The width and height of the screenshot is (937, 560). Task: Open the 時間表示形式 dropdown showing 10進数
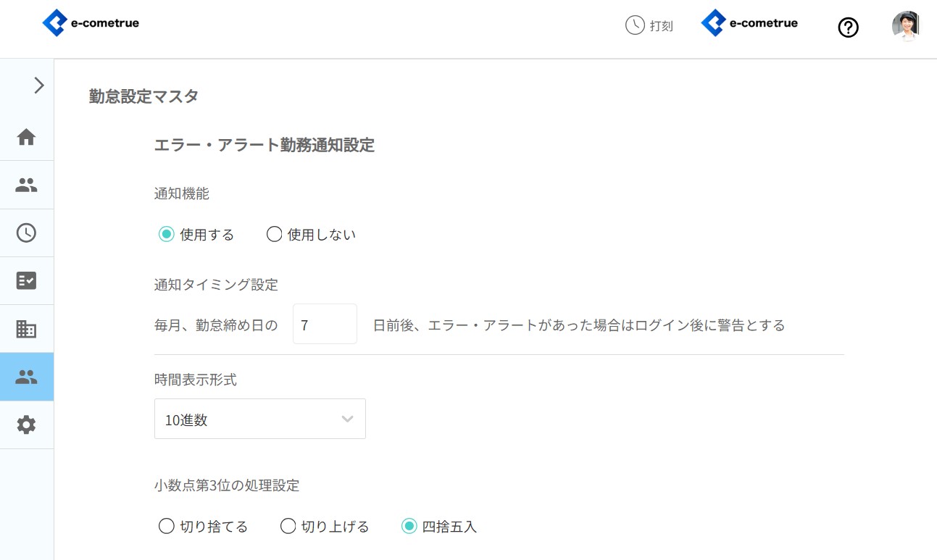point(259,419)
